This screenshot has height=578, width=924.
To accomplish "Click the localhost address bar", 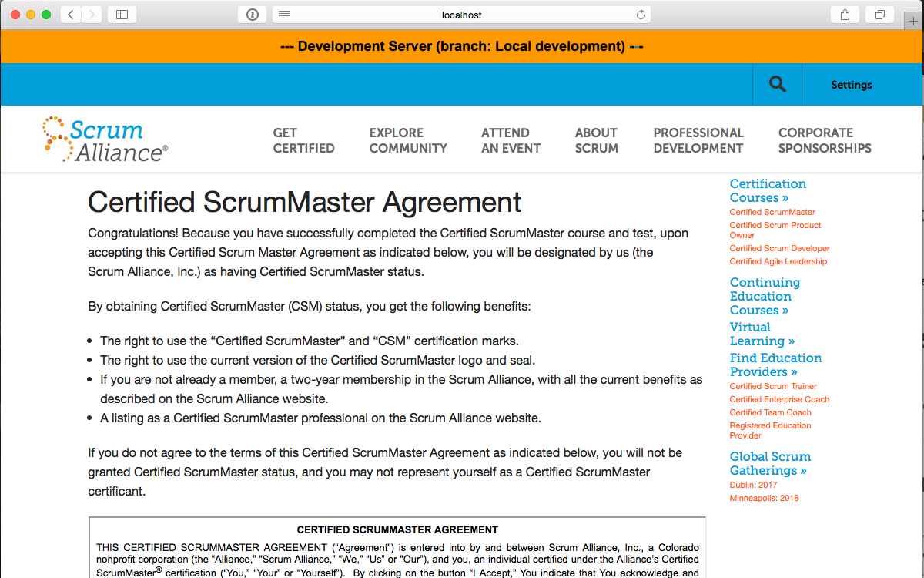I will pos(462,15).
